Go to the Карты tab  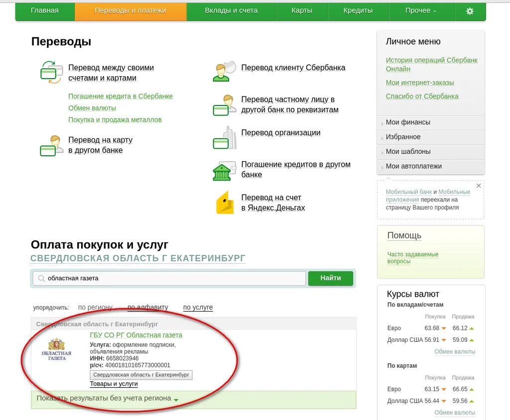click(302, 11)
